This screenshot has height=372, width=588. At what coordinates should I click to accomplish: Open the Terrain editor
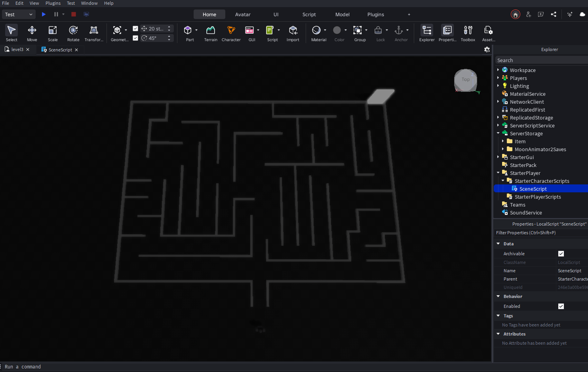(x=211, y=33)
